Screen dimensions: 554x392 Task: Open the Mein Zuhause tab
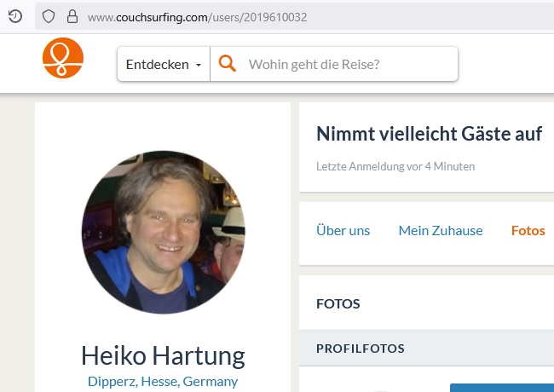coord(441,230)
